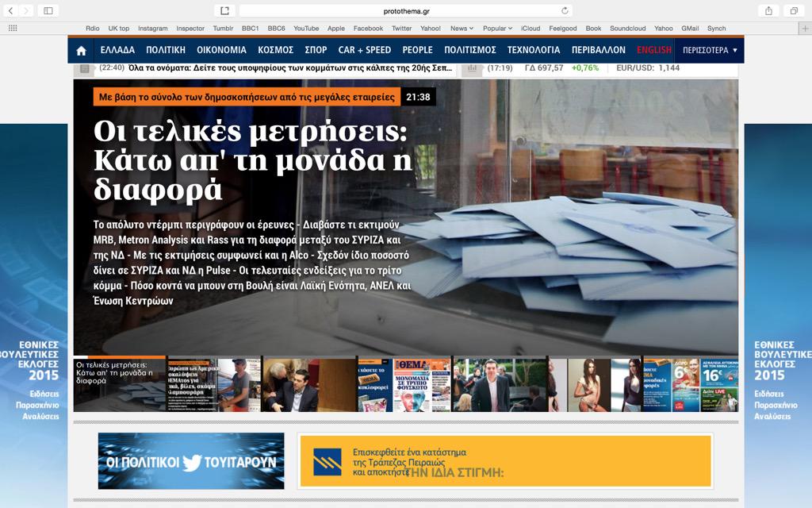Open the GMail bookmark

690,29
